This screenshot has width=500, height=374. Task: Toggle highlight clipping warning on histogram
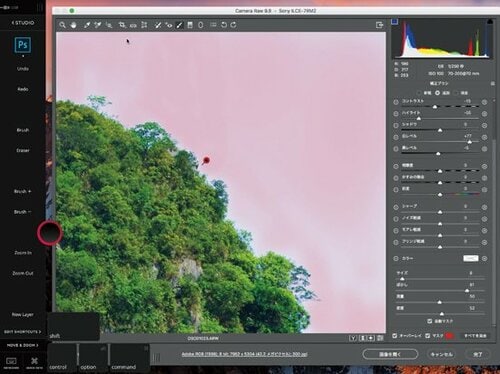pos(490,22)
